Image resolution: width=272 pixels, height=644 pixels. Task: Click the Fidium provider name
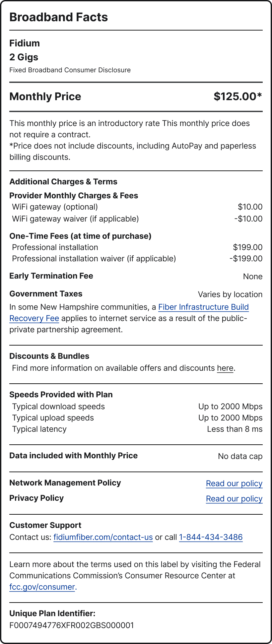[x=25, y=43]
